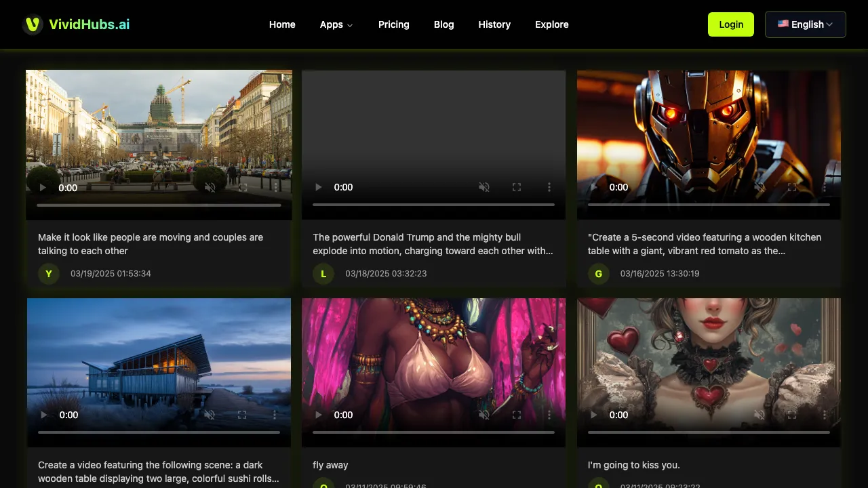
Task: Play the city street construction video
Action: point(43,188)
